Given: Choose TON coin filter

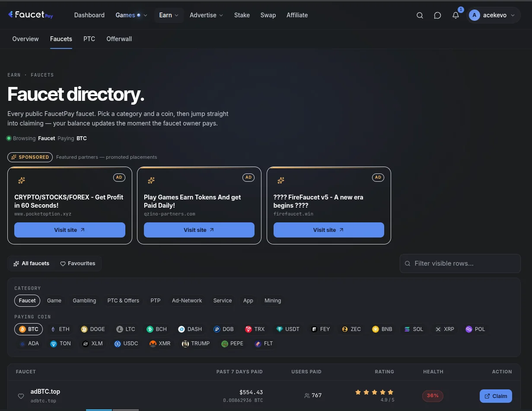Looking at the screenshot, I should click(61, 344).
